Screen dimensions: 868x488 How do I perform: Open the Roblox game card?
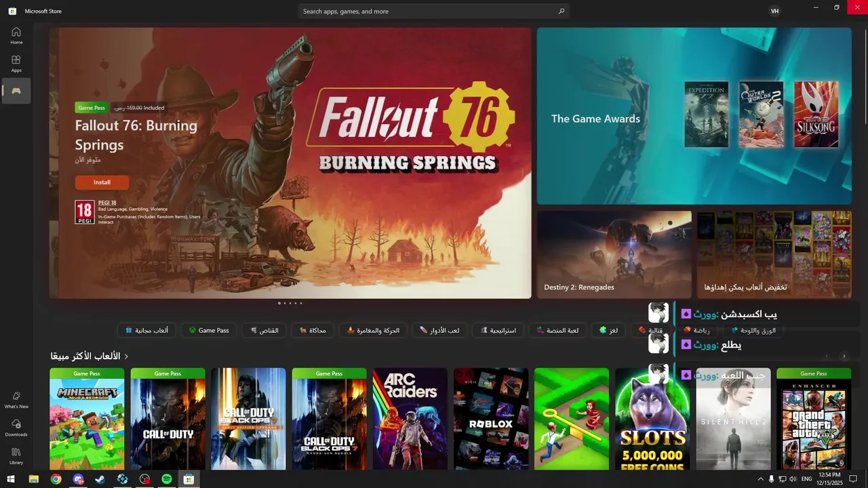coord(491,419)
